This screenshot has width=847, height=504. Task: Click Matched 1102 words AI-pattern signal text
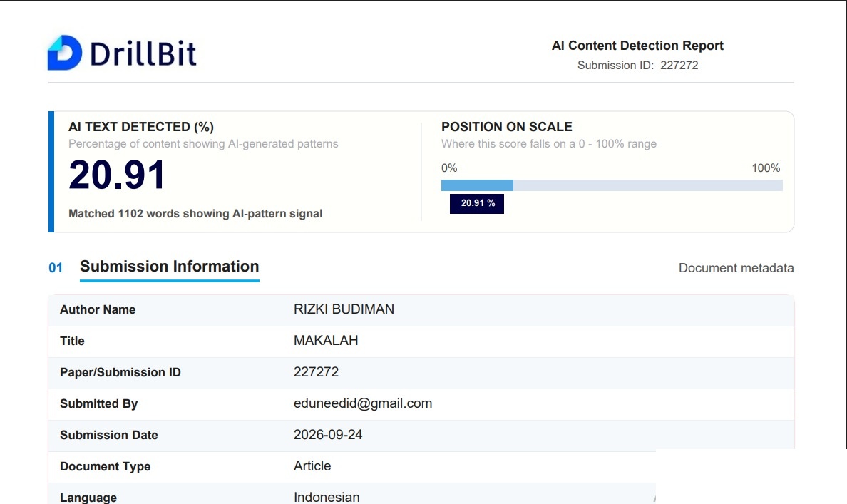195,213
